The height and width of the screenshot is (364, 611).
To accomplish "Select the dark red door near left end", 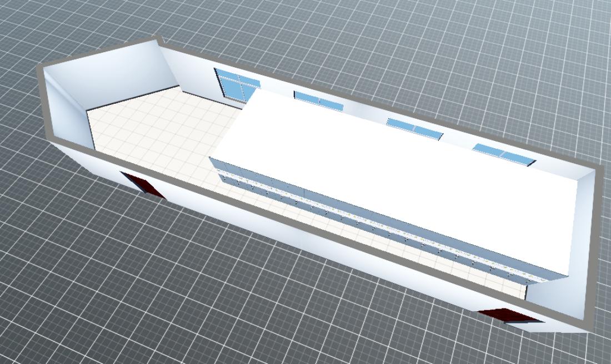I will [x=142, y=185].
